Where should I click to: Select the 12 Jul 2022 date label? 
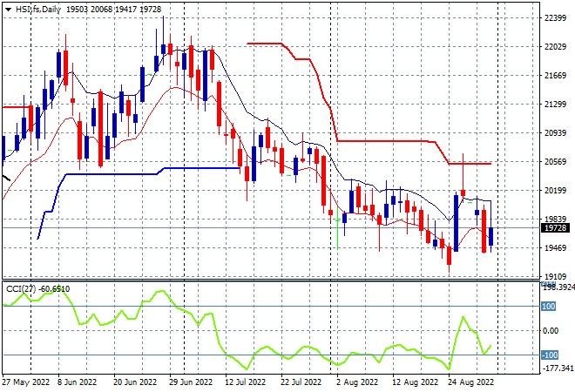pyautogui.click(x=246, y=382)
